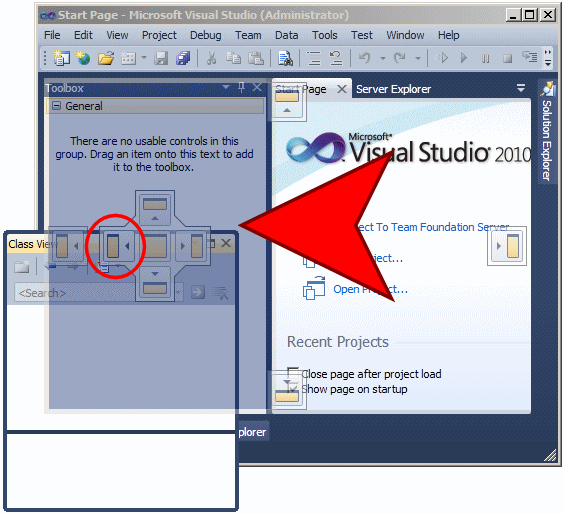The width and height of the screenshot is (564, 514).
Task: Click the Cut scissors icon
Action: click(x=212, y=58)
